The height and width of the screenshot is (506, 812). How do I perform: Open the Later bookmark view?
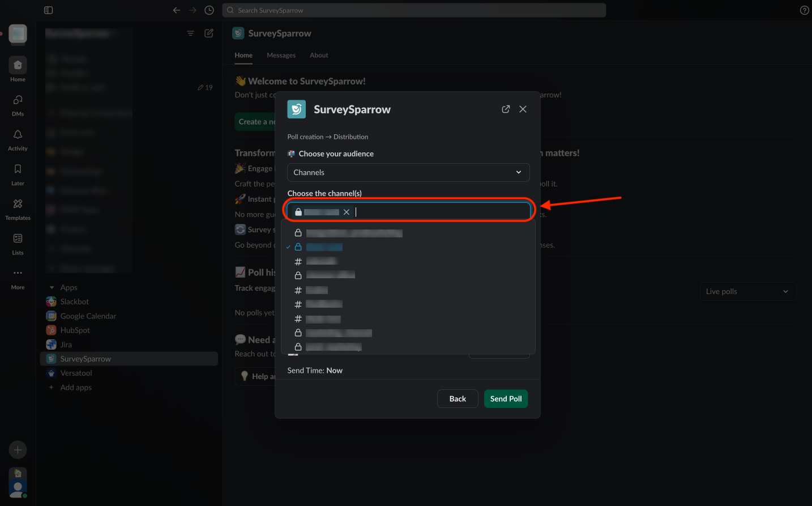(18, 174)
